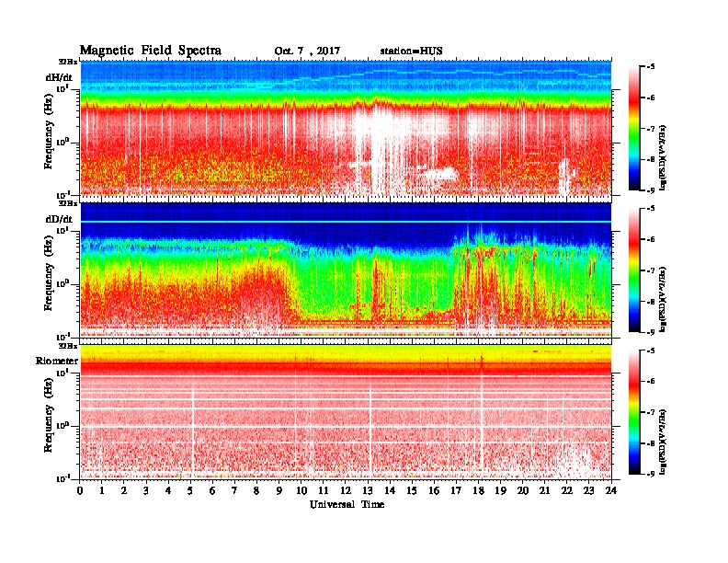728x563 pixels.
Task: Click the hour 9 tick label on time axis
Action: tap(279, 491)
